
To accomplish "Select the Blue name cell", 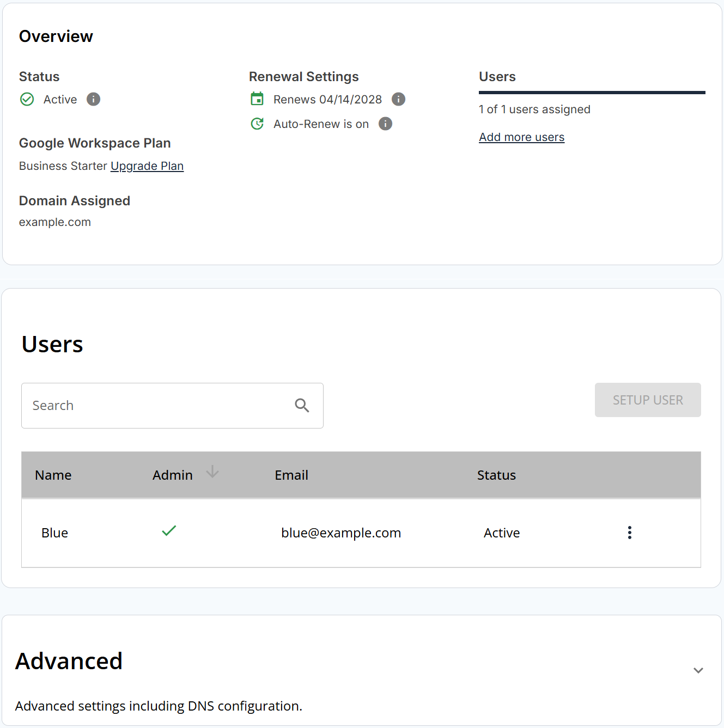I will (55, 533).
